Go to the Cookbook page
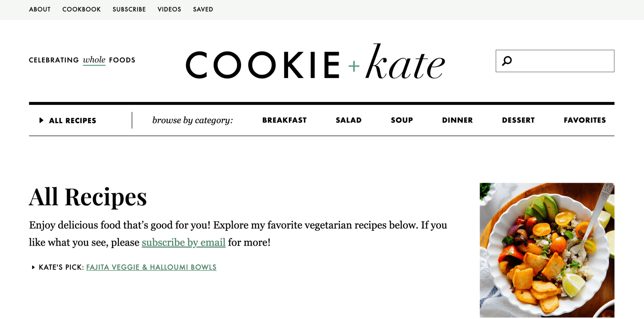 pos(81,9)
